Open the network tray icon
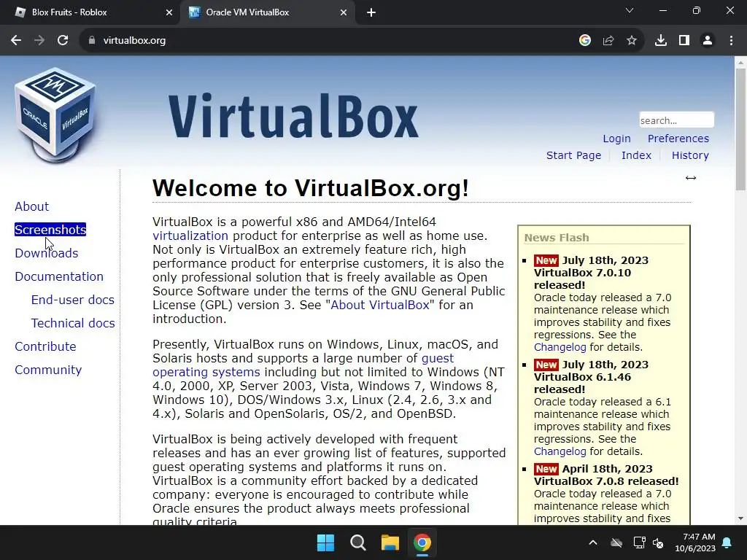The image size is (747, 560). point(639,542)
